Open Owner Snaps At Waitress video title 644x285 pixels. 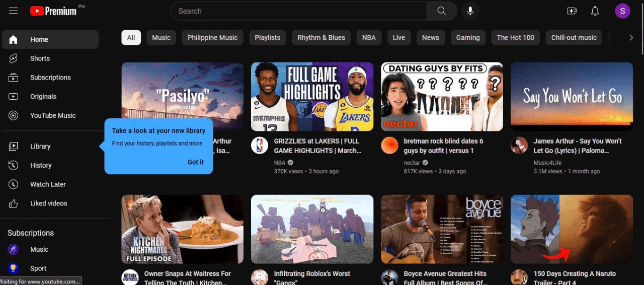pos(188,278)
